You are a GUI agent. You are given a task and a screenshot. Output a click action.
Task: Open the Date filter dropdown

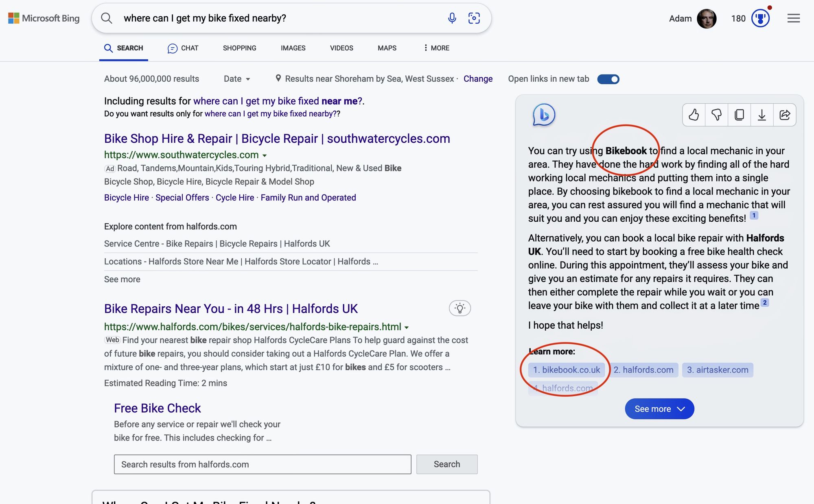[x=237, y=79]
